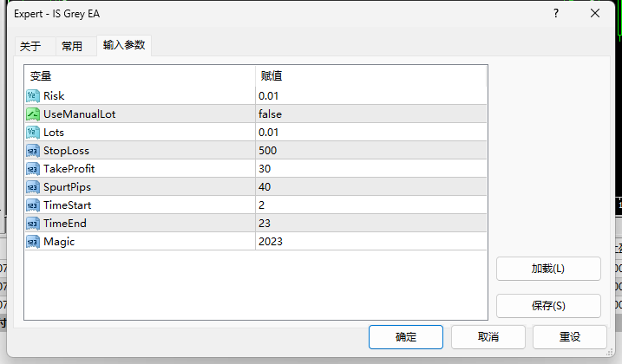Select the Magic variable name
This screenshot has height=364, width=622.
pyautogui.click(x=59, y=242)
